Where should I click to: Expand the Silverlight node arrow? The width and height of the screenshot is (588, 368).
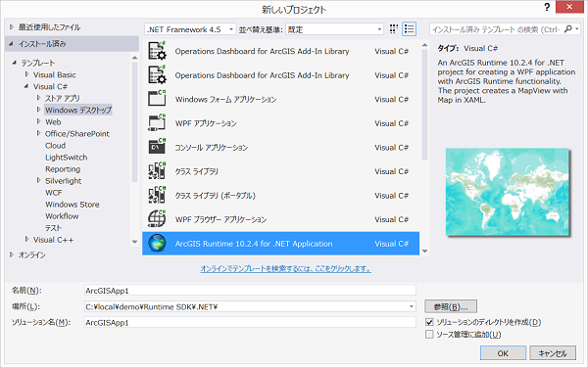pos(38,180)
